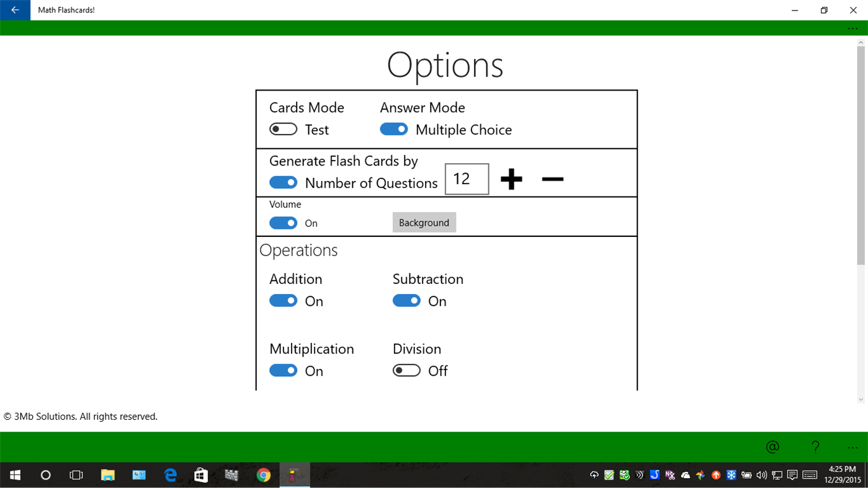Screen dimensions: 868x488
Task: Open Google Chrome from the taskbar
Action: [x=263, y=475]
